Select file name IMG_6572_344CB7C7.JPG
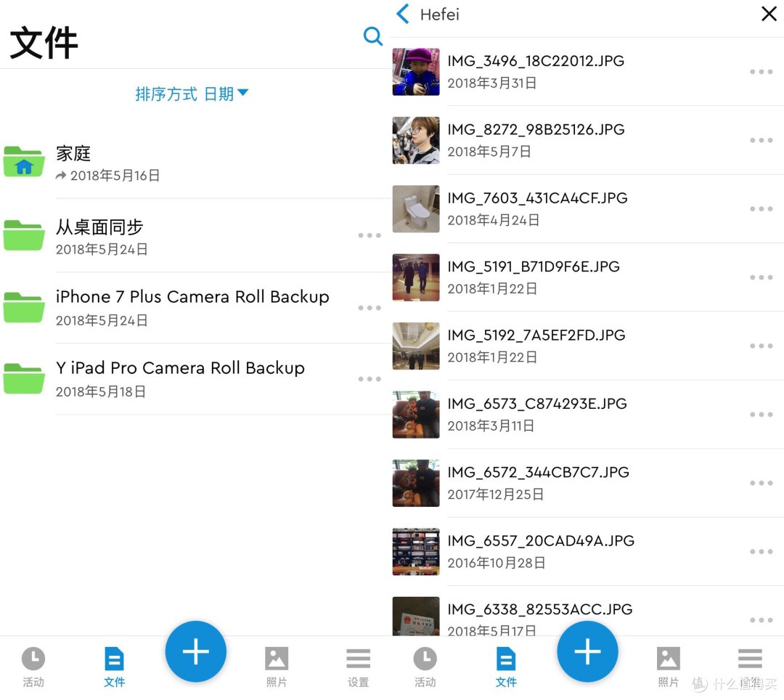The image size is (784, 700). coord(539,472)
